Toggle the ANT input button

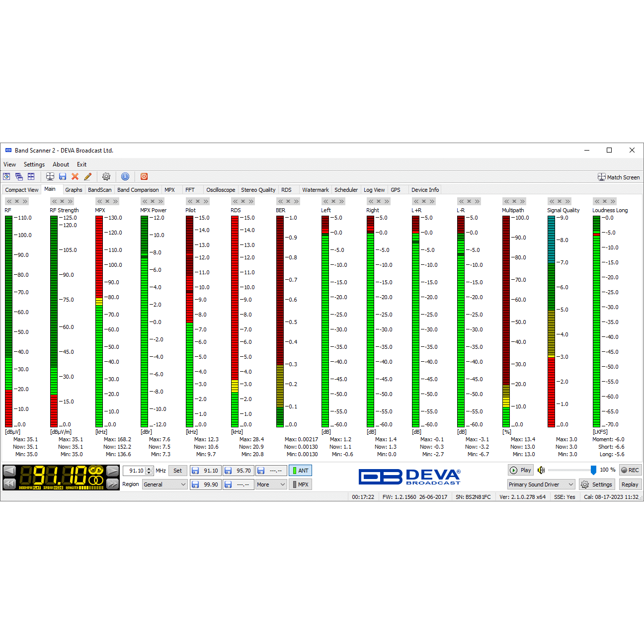300,471
